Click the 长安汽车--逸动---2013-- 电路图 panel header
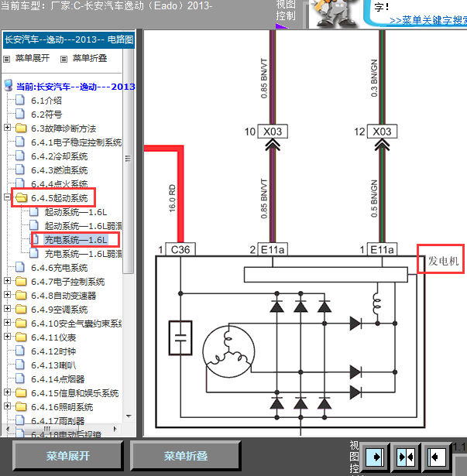The image size is (467, 476). click(69, 39)
